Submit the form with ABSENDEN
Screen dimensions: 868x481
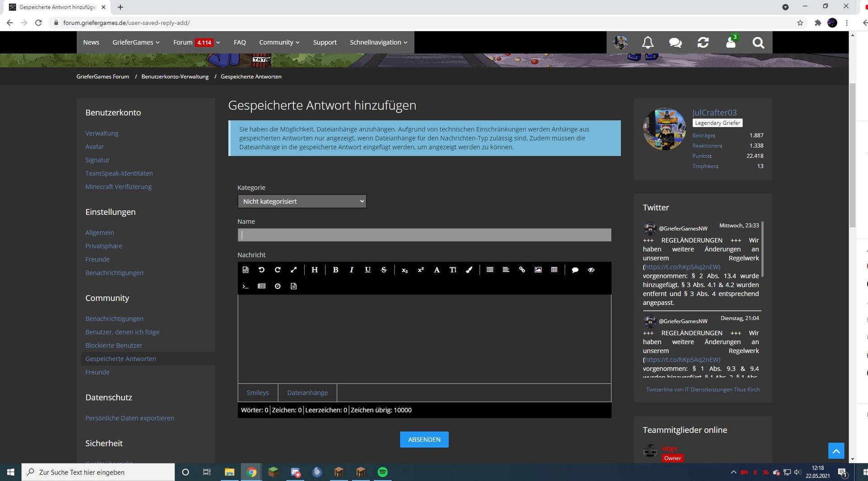click(424, 439)
